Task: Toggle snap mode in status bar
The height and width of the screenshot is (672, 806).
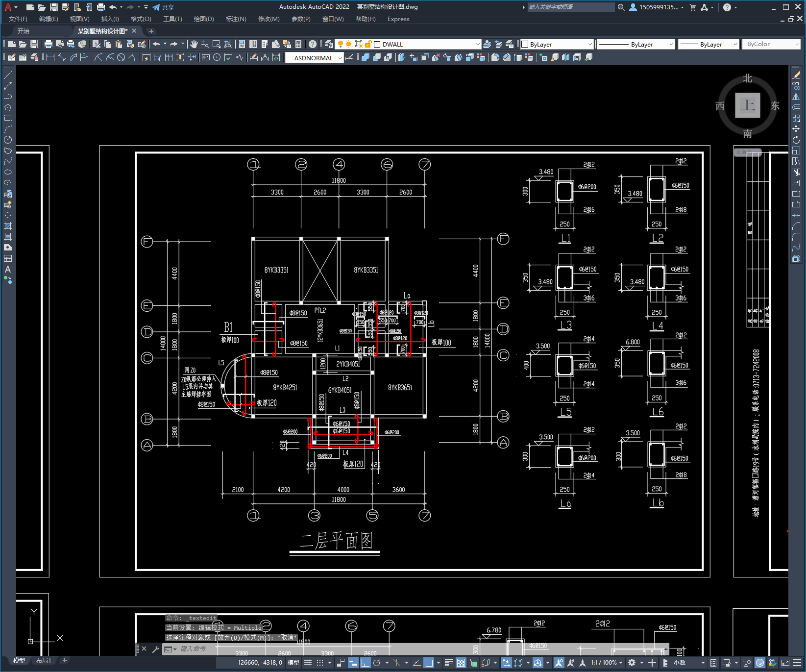Action: click(x=320, y=663)
